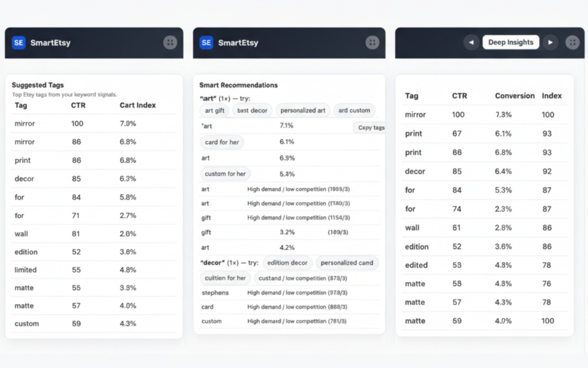Viewport: 588px width, 368px height.
Task: Select the 'custom for her' chip
Action: 225,174
